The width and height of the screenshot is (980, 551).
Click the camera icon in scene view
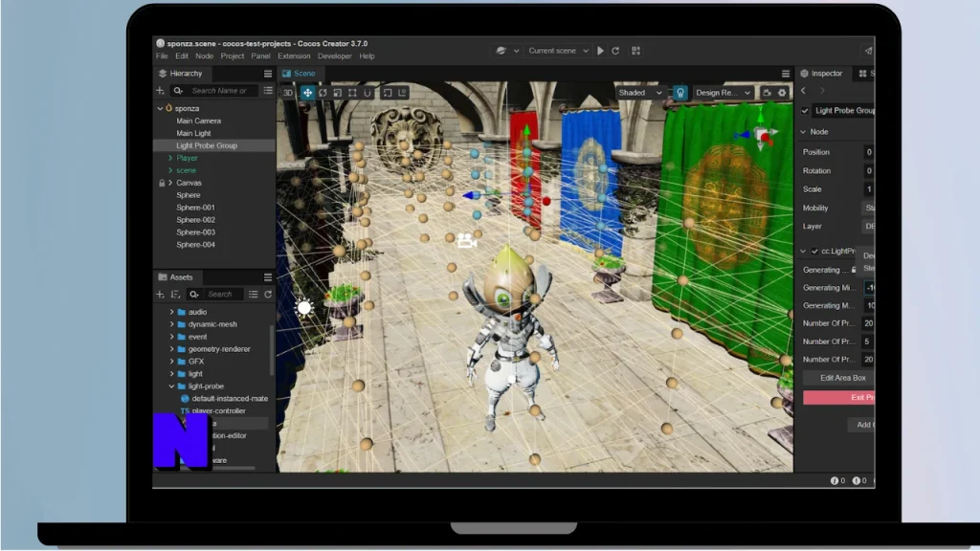[466, 240]
